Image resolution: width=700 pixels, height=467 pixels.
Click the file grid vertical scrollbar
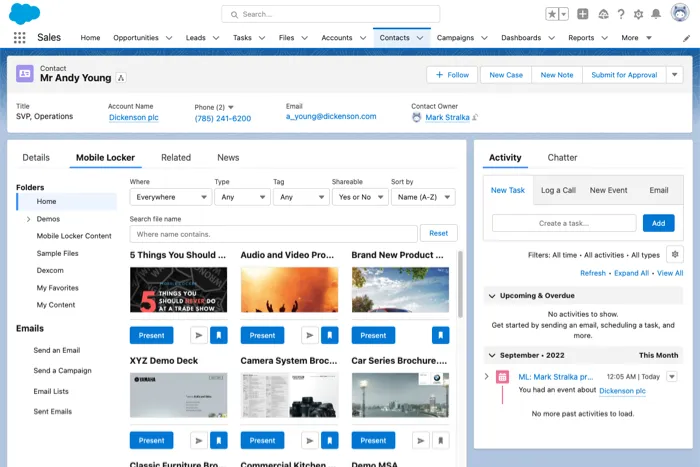coord(460,284)
